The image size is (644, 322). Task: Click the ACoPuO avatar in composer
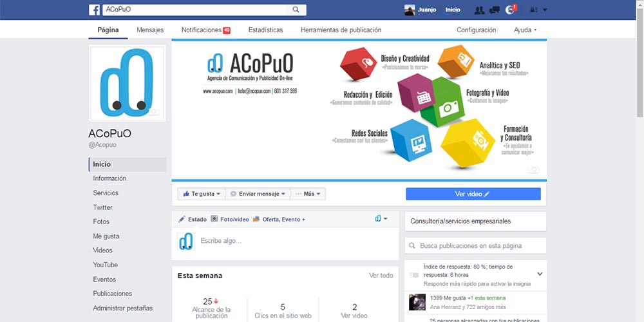point(186,241)
